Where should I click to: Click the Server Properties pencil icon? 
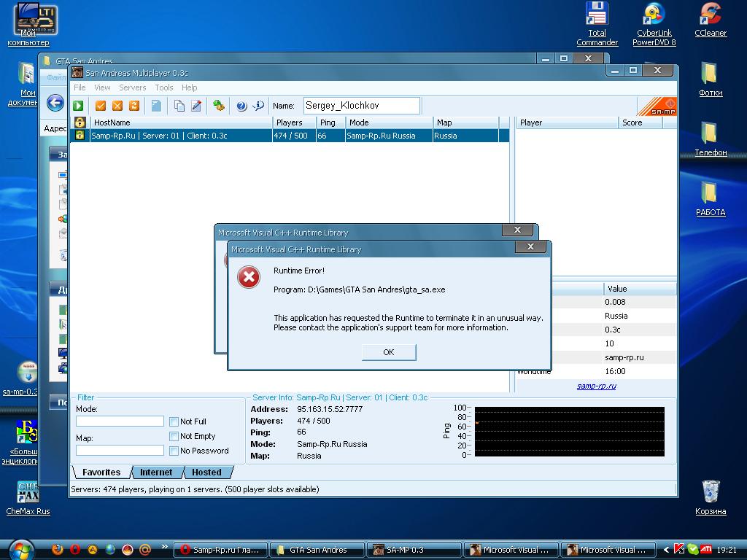[196, 106]
